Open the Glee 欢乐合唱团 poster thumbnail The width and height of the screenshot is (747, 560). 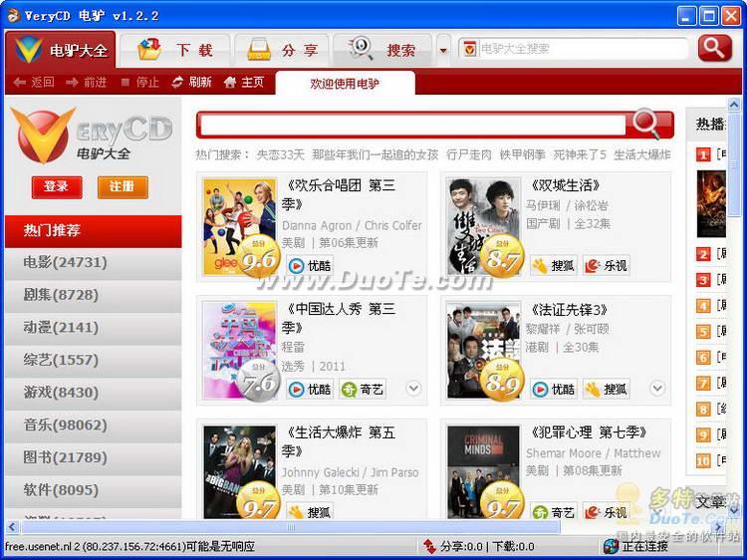[x=240, y=227]
